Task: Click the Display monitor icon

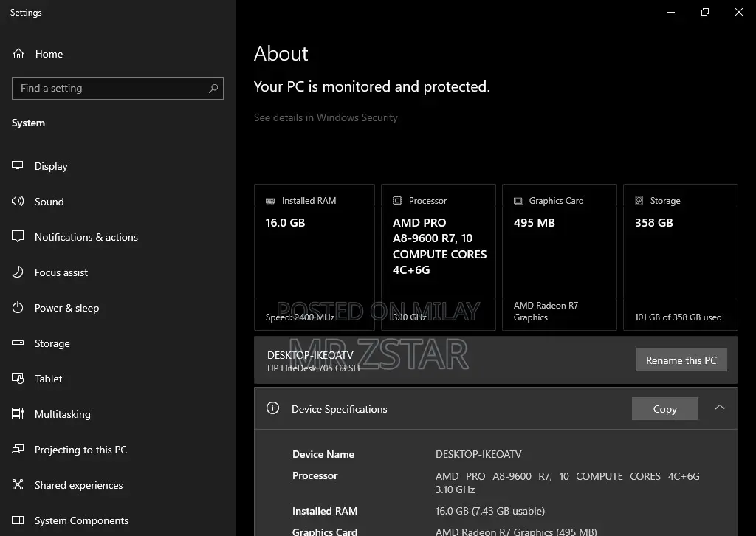Action: tap(18, 166)
